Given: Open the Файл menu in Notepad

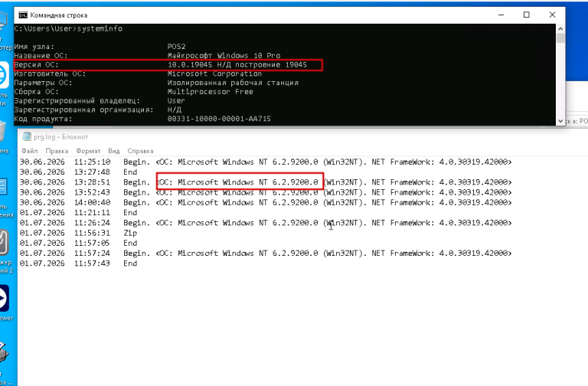Looking at the screenshot, I should [30, 151].
